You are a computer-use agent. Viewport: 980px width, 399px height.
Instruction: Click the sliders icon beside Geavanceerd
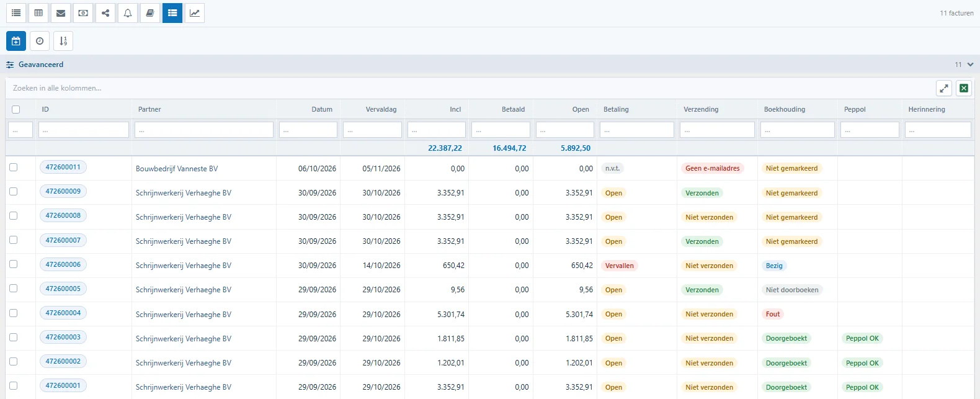click(x=10, y=65)
